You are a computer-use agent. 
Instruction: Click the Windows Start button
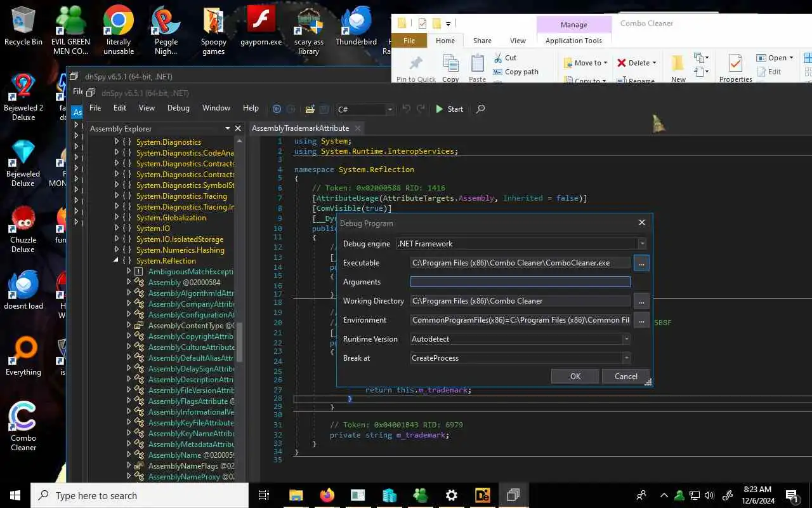(x=15, y=495)
